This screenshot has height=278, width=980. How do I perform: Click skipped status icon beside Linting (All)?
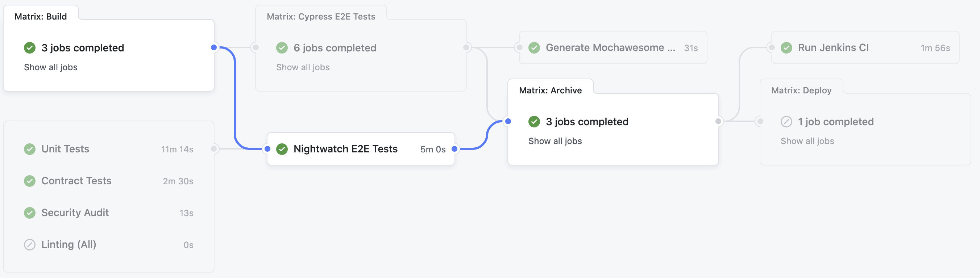point(30,245)
